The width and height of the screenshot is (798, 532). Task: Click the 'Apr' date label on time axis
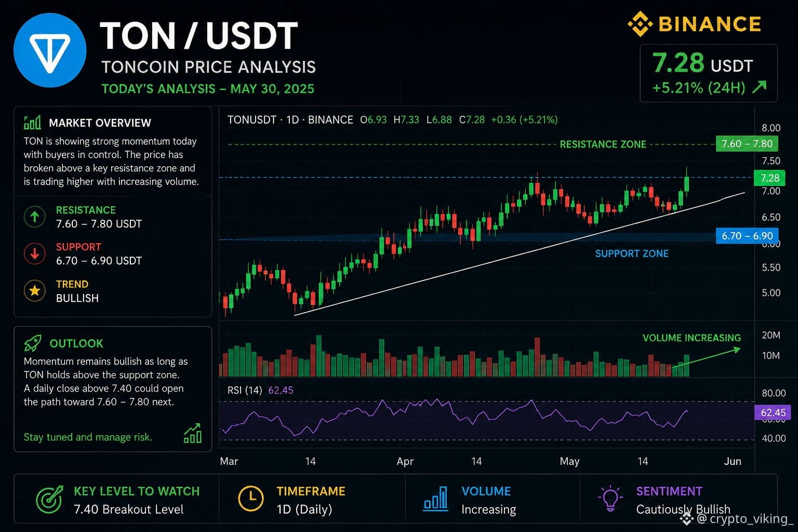tap(405, 461)
